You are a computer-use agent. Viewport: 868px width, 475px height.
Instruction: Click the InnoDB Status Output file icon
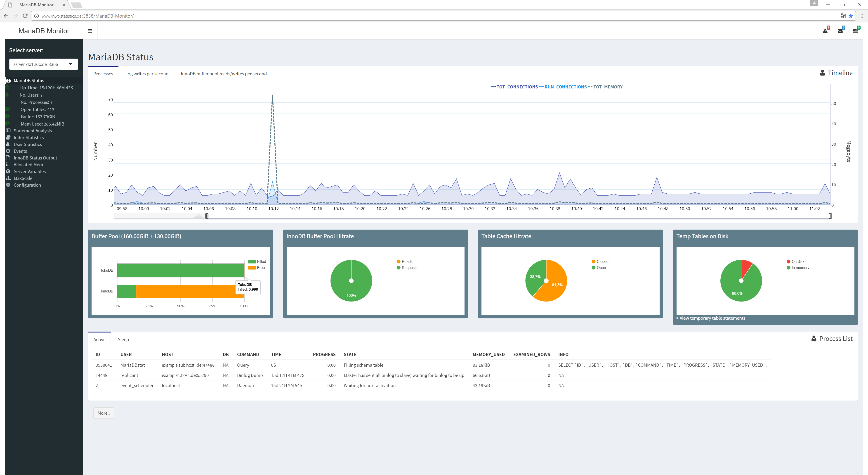coord(8,158)
